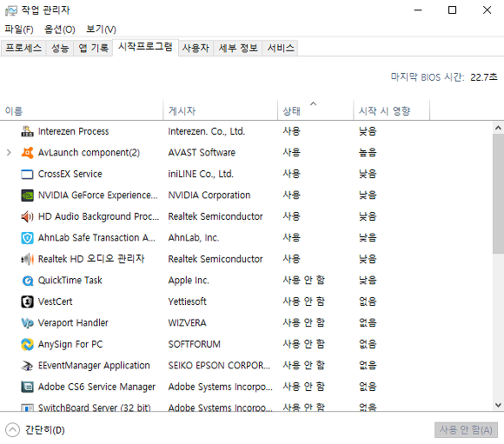Viewport: 504px width, 444px height.
Task: Sort by the 시작 시 영향 column header
Action: (391, 110)
